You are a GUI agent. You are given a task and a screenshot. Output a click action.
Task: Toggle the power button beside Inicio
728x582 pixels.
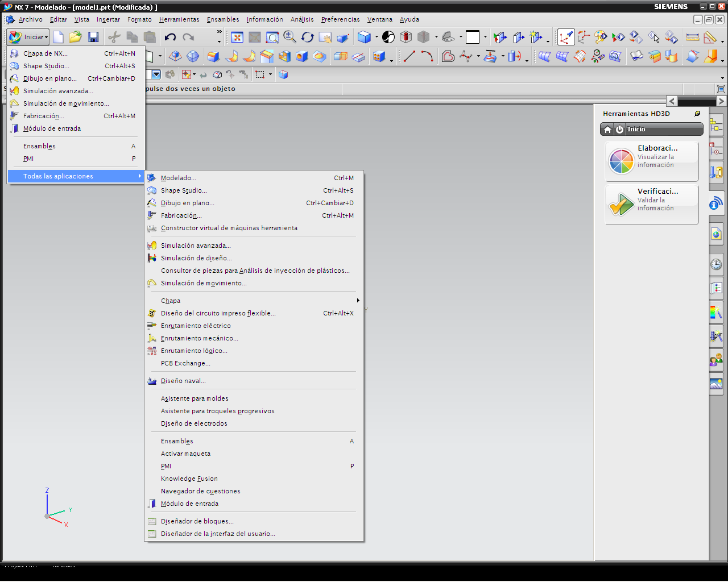(619, 130)
